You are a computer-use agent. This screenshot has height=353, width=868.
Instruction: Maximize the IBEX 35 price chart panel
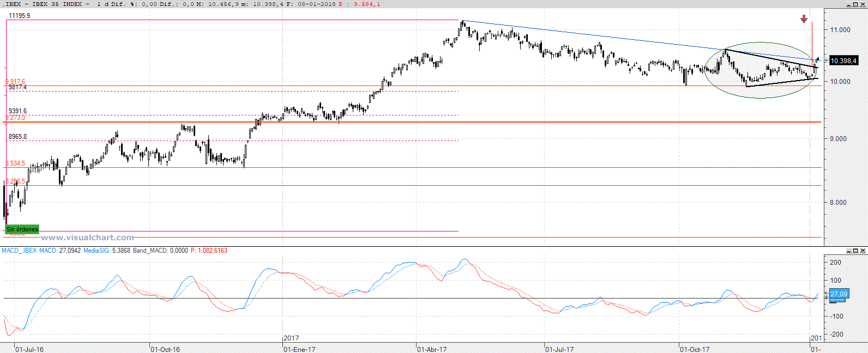click(x=855, y=4)
